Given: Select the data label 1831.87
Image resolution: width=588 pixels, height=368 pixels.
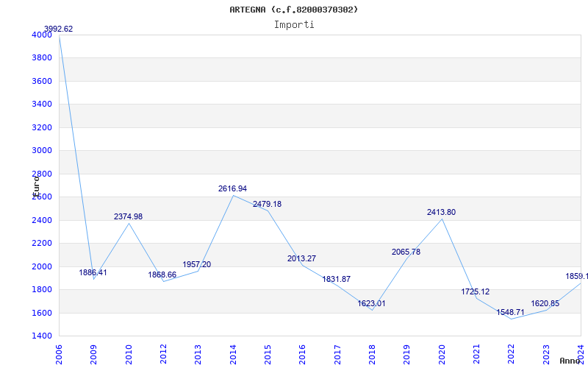Looking at the screenshot, I should (337, 280).
